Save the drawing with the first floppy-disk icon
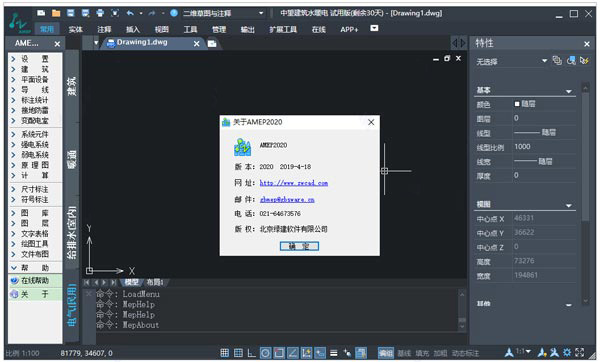The width and height of the screenshot is (600, 362). [71, 13]
